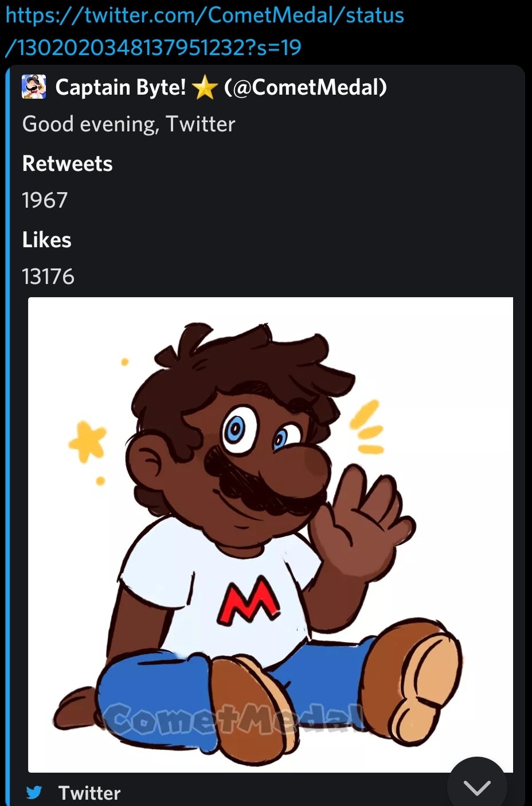
Task: Click the Twitter footer label
Action: pos(89,793)
